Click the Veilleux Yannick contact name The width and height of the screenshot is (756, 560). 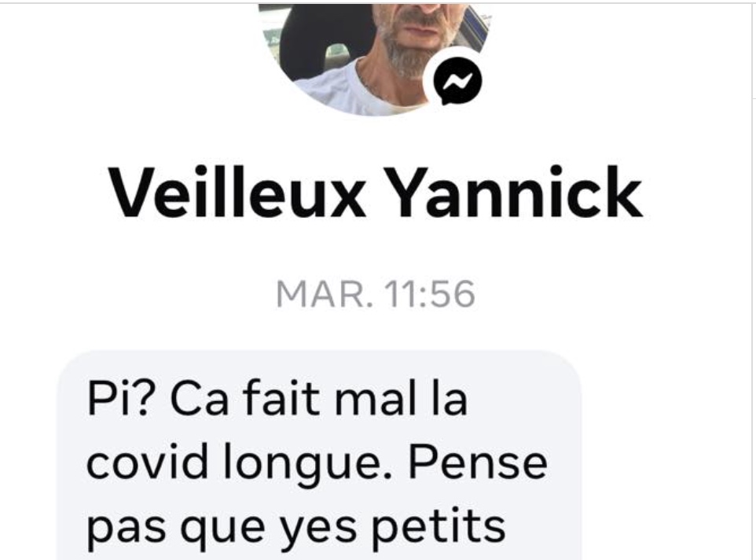(376, 193)
